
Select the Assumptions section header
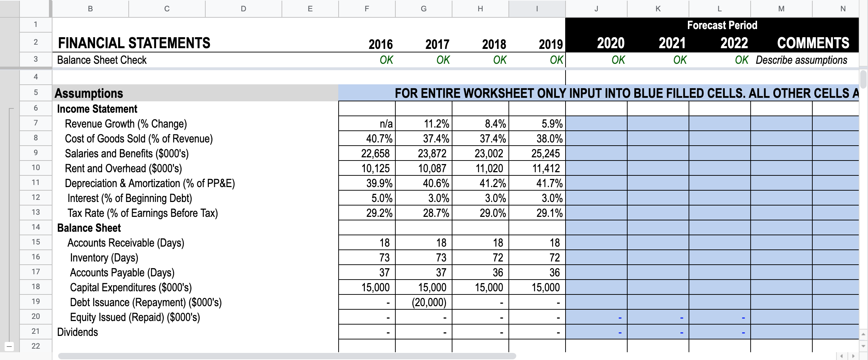coord(195,93)
